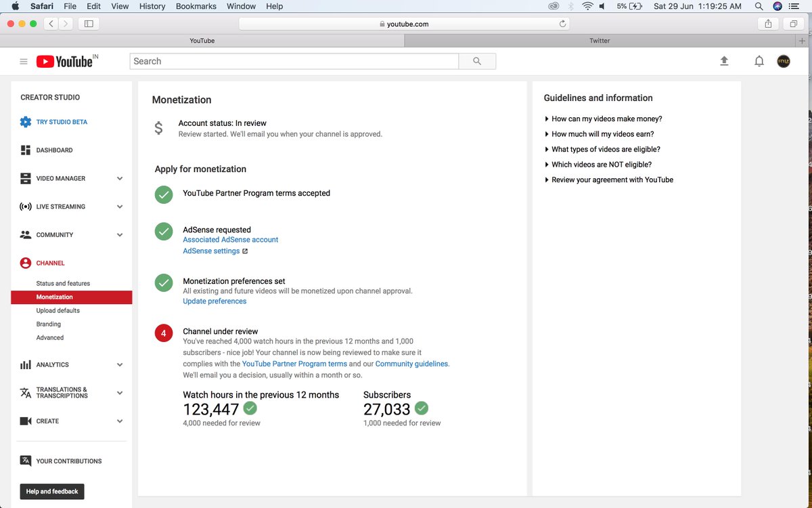Open the channel avatar account menu
This screenshot has width=812, height=508.
click(x=784, y=61)
